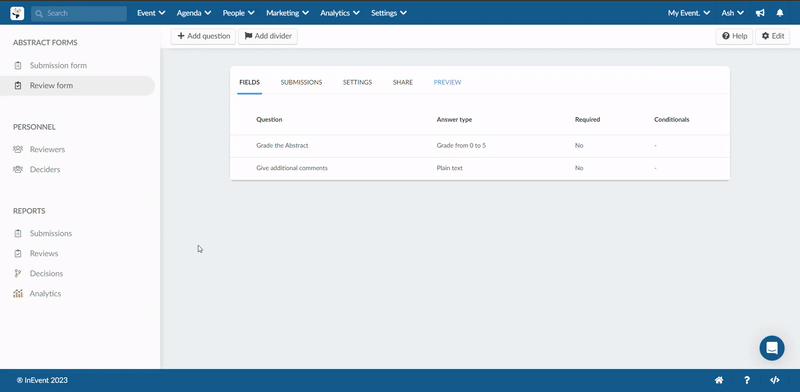Open Analytics under Reports
The image size is (800, 392).
coord(45,293)
